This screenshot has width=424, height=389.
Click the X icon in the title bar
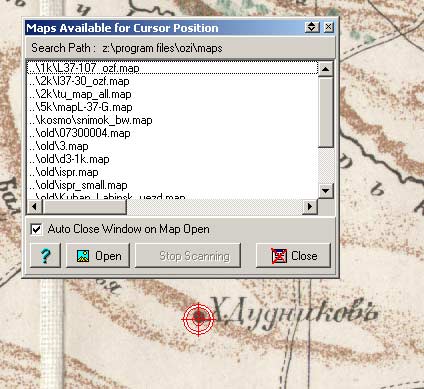coord(328,27)
